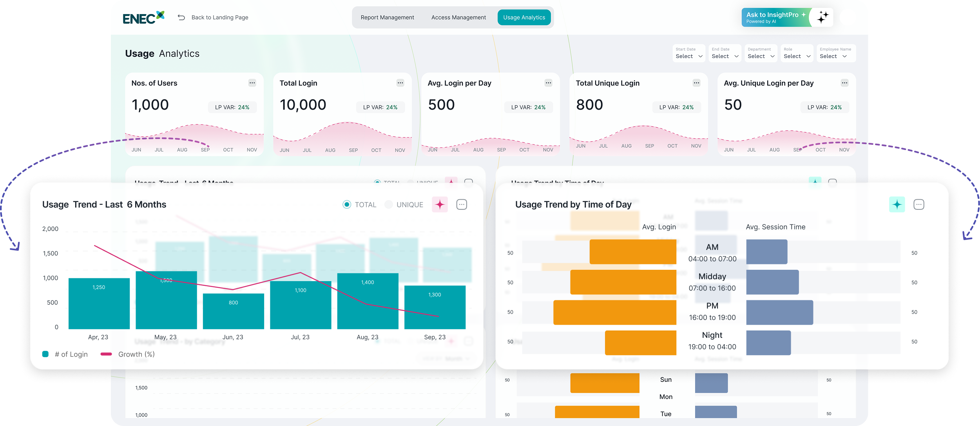Open Usage Trend Last 6 Months options menu
This screenshot has width=980, height=426.
(462, 204)
